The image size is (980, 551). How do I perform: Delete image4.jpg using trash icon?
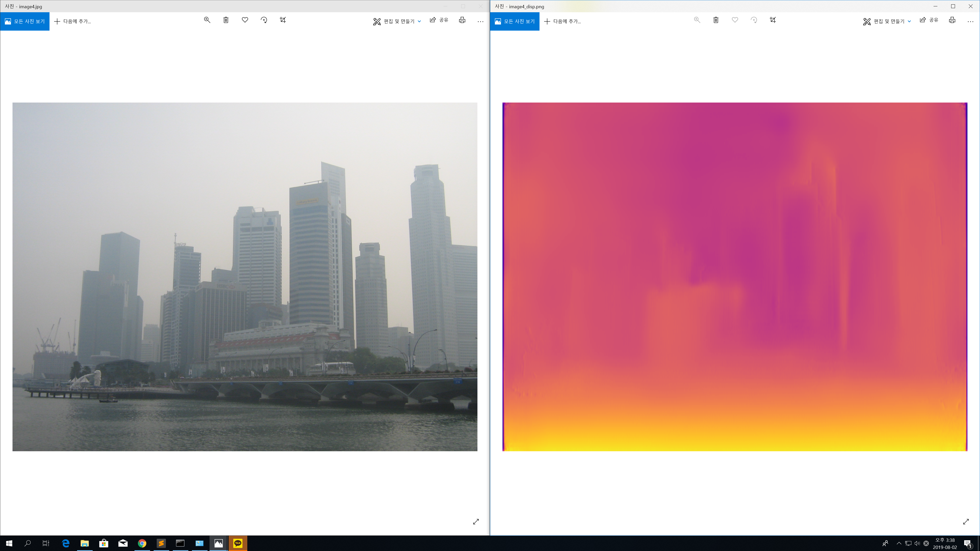tap(226, 20)
